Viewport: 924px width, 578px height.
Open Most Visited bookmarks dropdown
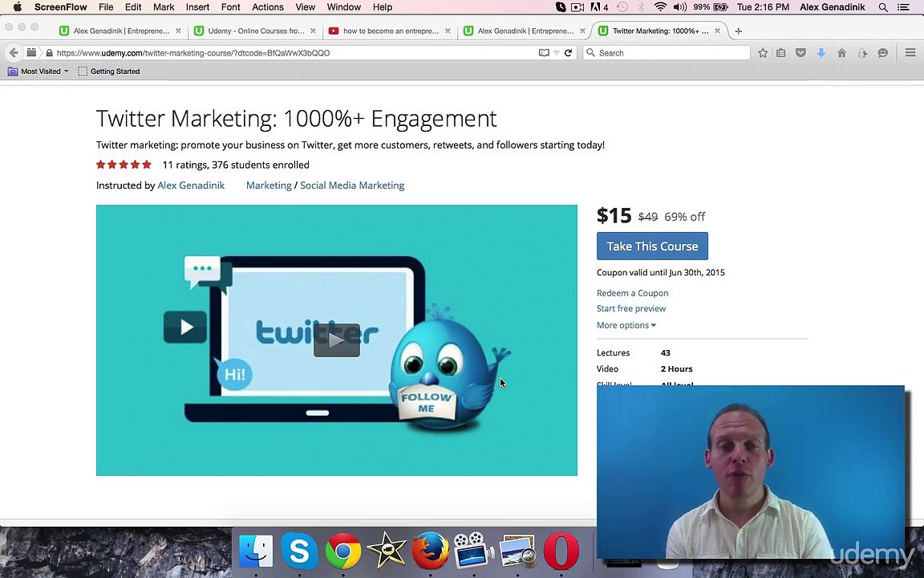pyautogui.click(x=38, y=71)
